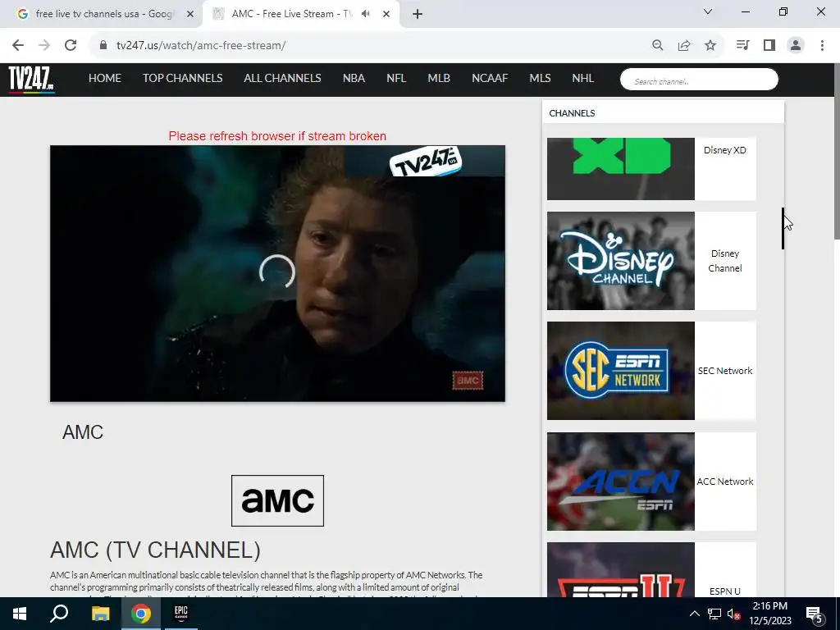840x630 pixels.
Task: Go to HOME in site navigation
Action: coord(104,78)
